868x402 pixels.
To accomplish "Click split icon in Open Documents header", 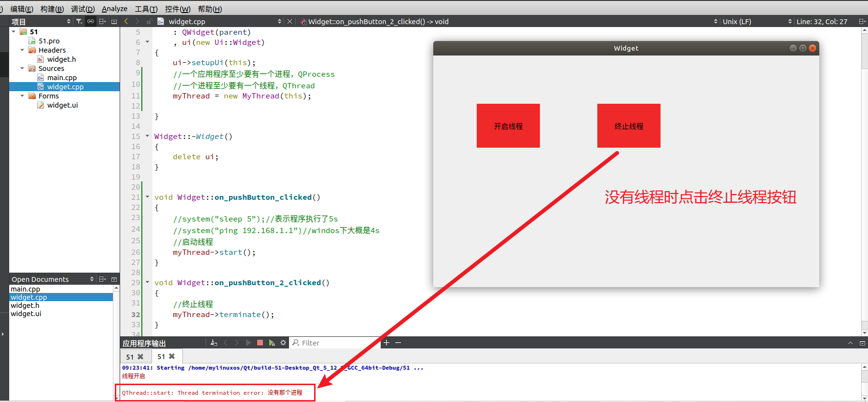I will [102, 279].
